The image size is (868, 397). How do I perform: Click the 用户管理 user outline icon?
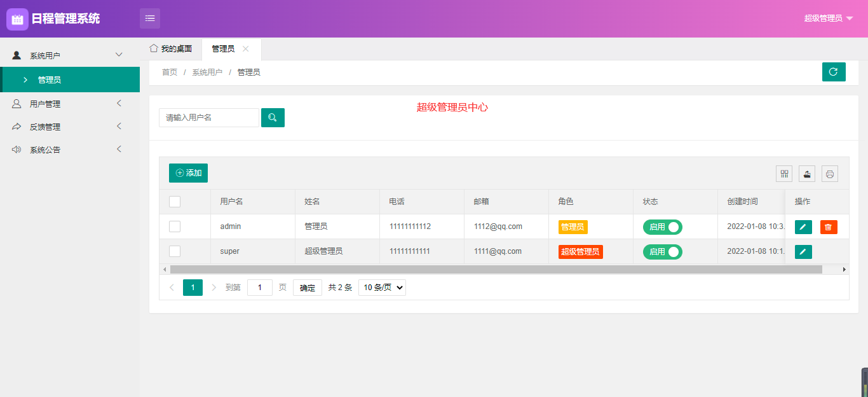click(x=17, y=104)
